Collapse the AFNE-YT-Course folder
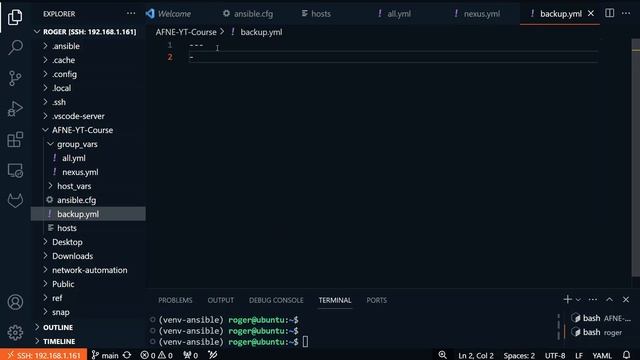This screenshot has width=640, height=360. (x=88, y=130)
